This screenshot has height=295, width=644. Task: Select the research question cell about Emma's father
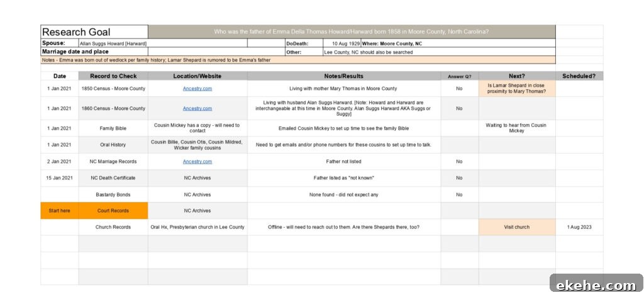[352, 32]
